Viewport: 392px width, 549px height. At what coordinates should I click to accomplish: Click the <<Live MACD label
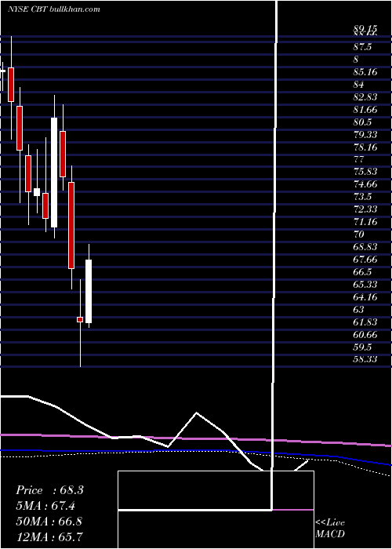pyautogui.click(x=330, y=529)
